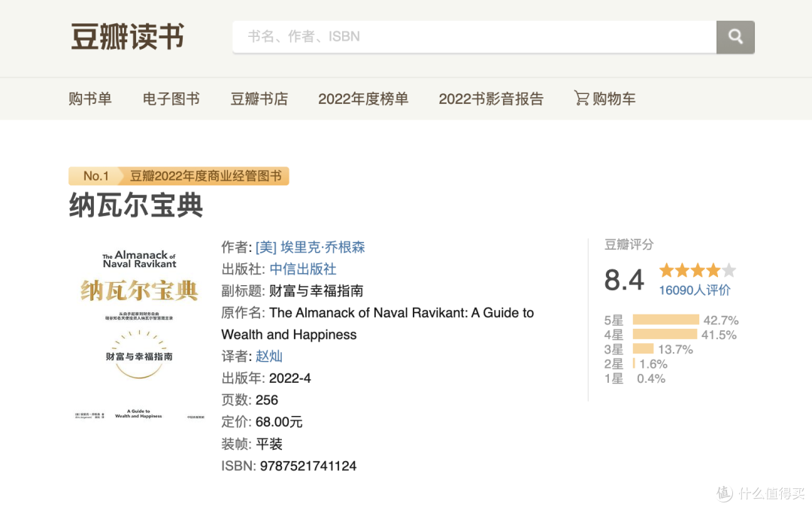Open translator link 赵灿
The image size is (812, 510).
point(268,356)
